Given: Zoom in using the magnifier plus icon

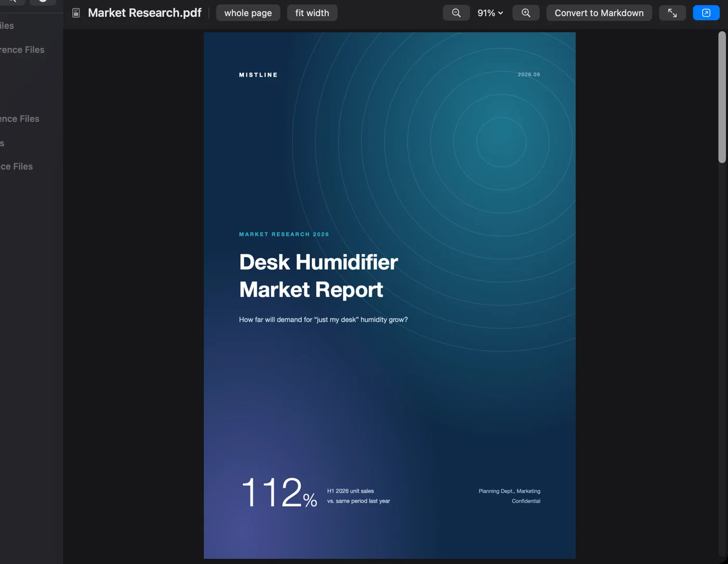Looking at the screenshot, I should (526, 13).
